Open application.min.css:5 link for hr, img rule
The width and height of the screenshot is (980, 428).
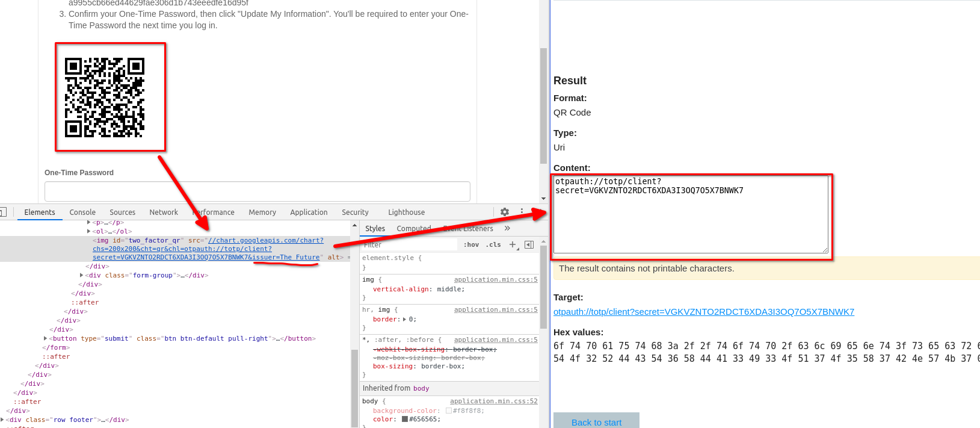(496, 309)
